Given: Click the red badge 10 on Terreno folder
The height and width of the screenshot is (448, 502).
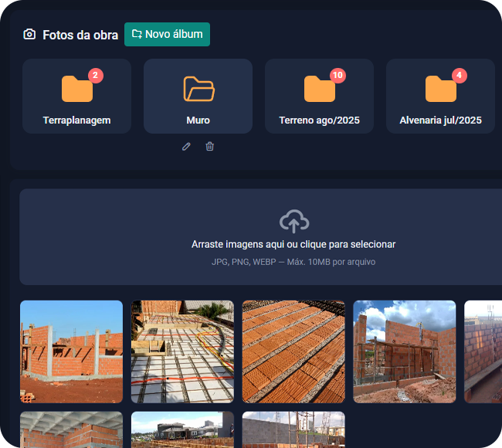Looking at the screenshot, I should (x=337, y=76).
